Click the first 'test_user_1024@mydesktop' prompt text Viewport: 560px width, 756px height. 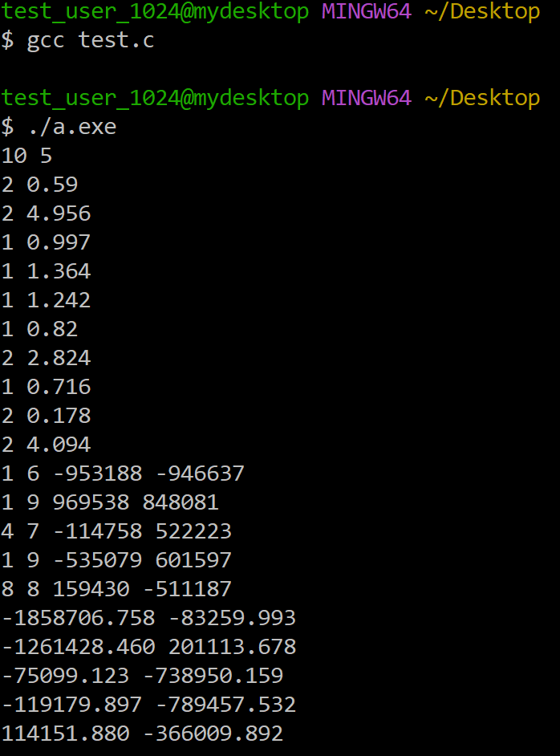pyautogui.click(x=155, y=12)
